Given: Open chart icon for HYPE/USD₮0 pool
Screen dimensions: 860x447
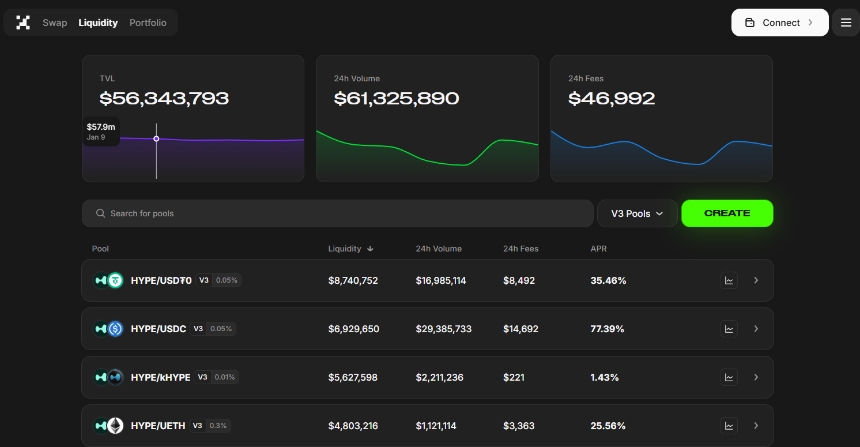Looking at the screenshot, I should coord(729,281).
